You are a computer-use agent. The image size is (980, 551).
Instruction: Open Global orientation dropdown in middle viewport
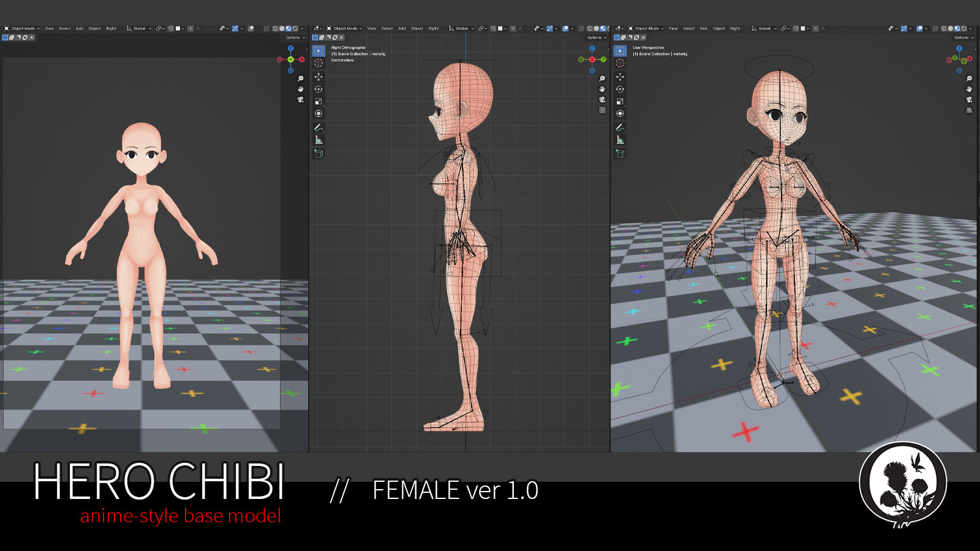[461, 28]
